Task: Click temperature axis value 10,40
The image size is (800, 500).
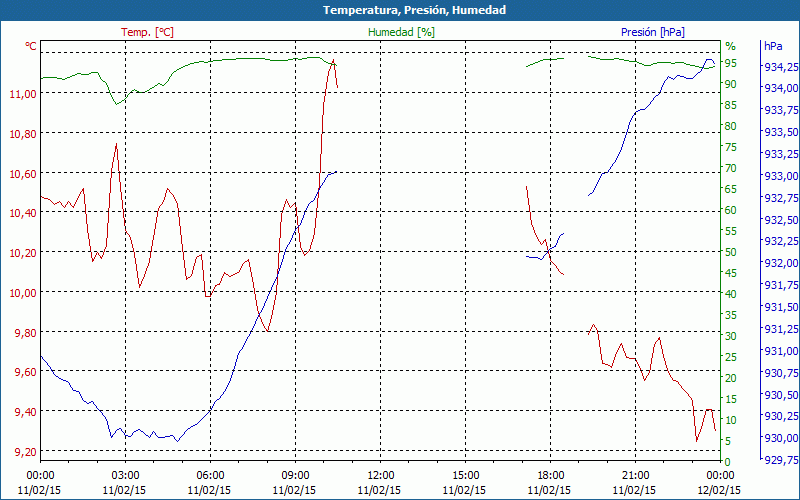Action: pyautogui.click(x=23, y=213)
